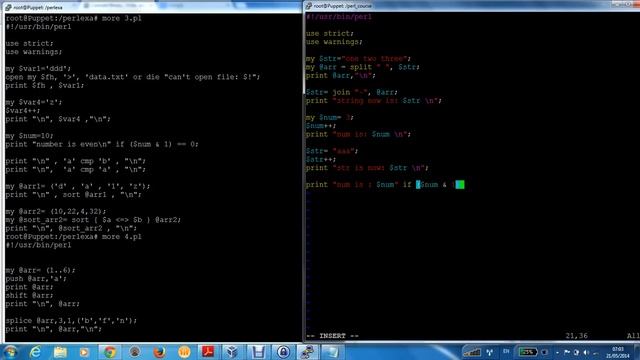Image resolution: width=640 pixels, height=360 pixels.
Task: Click the 'shift @arr;' line
Action: point(29,295)
